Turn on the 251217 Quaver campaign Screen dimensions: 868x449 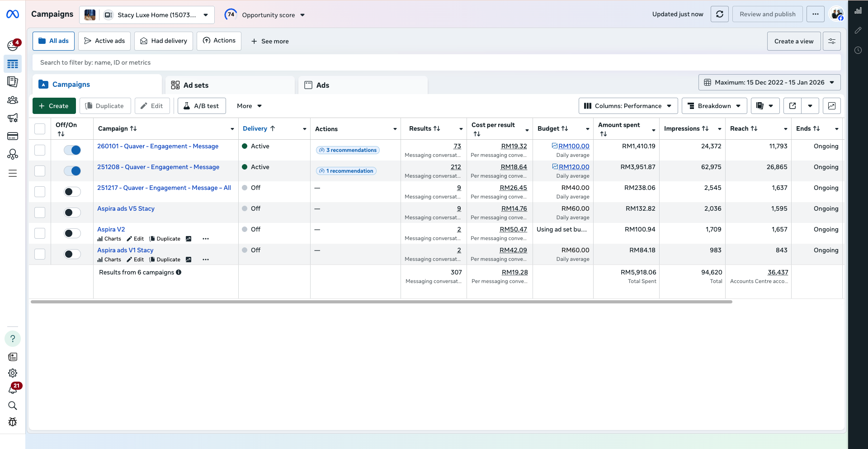(72, 192)
